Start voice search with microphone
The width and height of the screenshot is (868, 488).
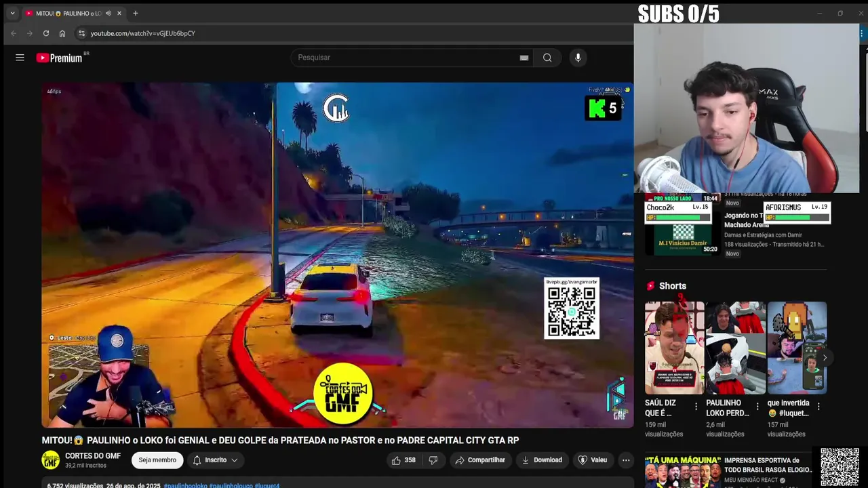coord(578,58)
